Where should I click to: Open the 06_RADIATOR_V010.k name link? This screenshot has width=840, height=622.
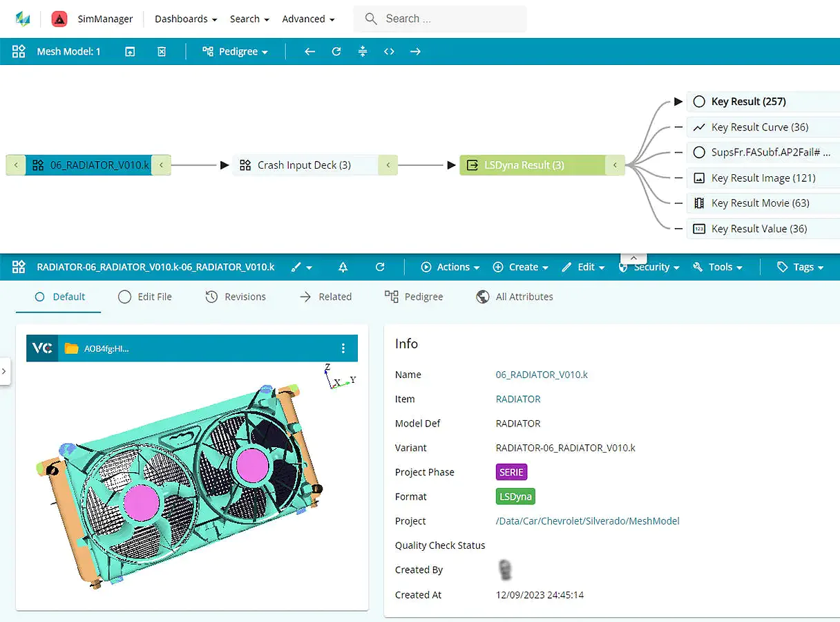click(542, 375)
